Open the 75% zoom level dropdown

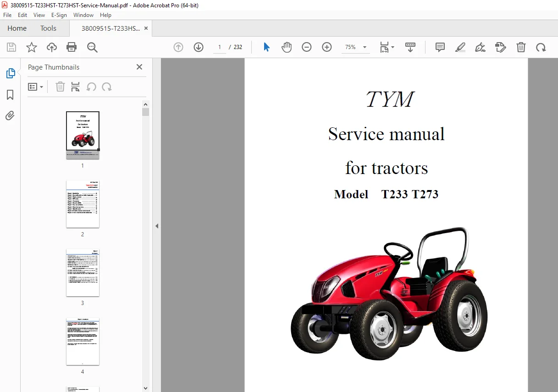tap(356, 47)
